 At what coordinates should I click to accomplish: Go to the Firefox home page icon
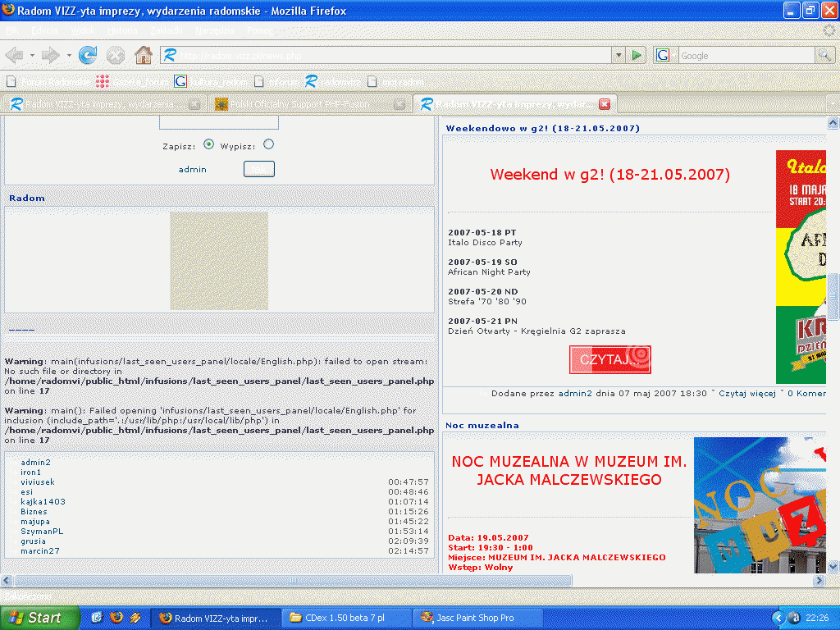[x=143, y=55]
